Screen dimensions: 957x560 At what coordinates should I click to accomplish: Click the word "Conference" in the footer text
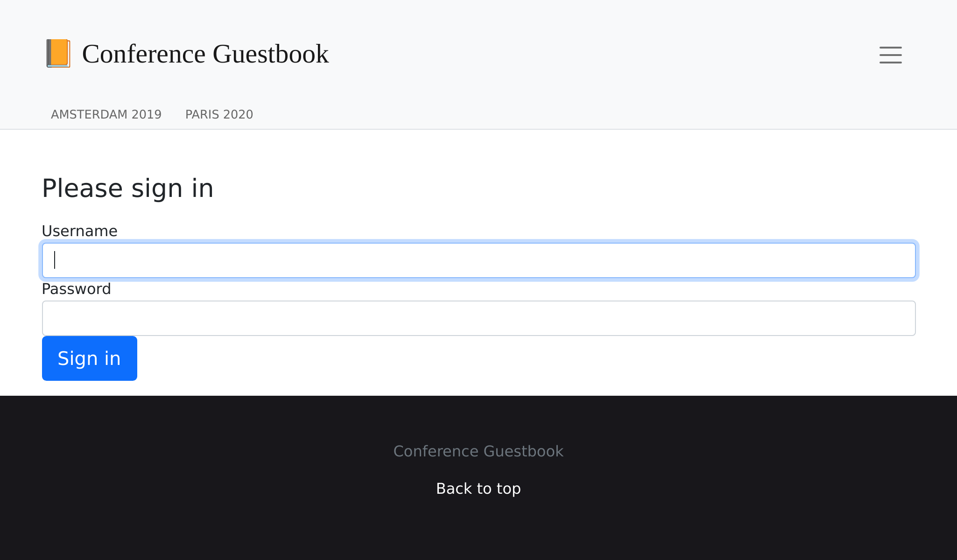[x=436, y=451]
